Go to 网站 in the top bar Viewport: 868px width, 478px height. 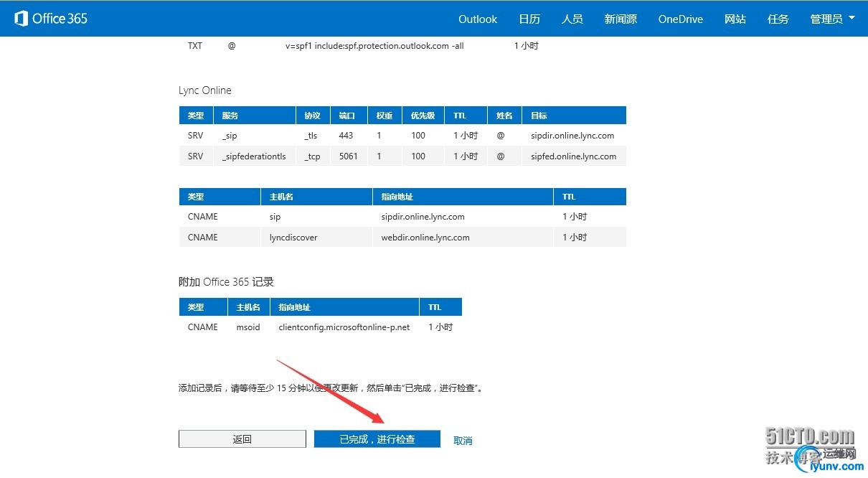point(735,19)
